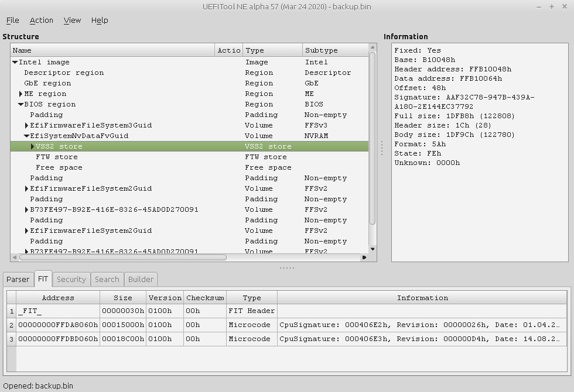Open the Search tab
Image resolution: width=574 pixels, height=392 pixels.
pos(107,280)
